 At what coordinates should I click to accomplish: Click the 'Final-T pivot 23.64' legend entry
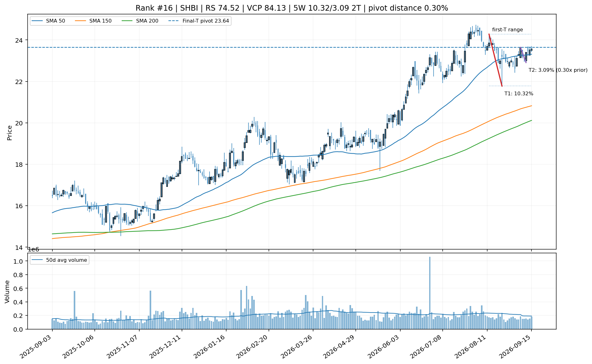click(199, 21)
